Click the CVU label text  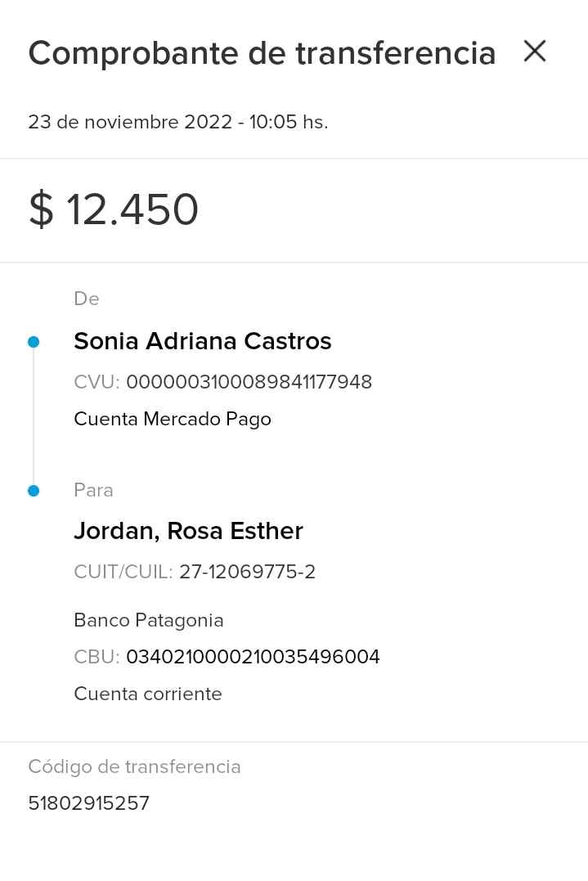97,382
